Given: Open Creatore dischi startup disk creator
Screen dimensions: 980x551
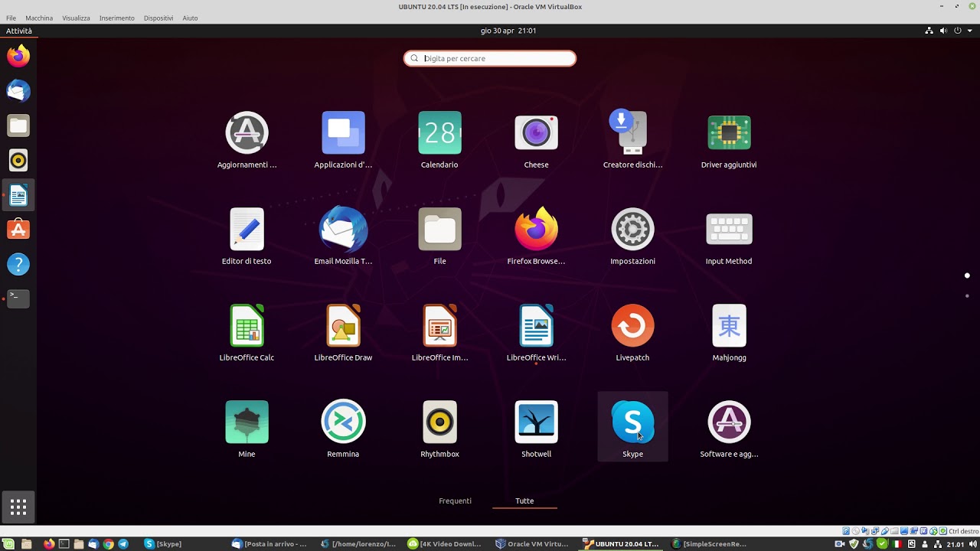Looking at the screenshot, I should (x=632, y=139).
